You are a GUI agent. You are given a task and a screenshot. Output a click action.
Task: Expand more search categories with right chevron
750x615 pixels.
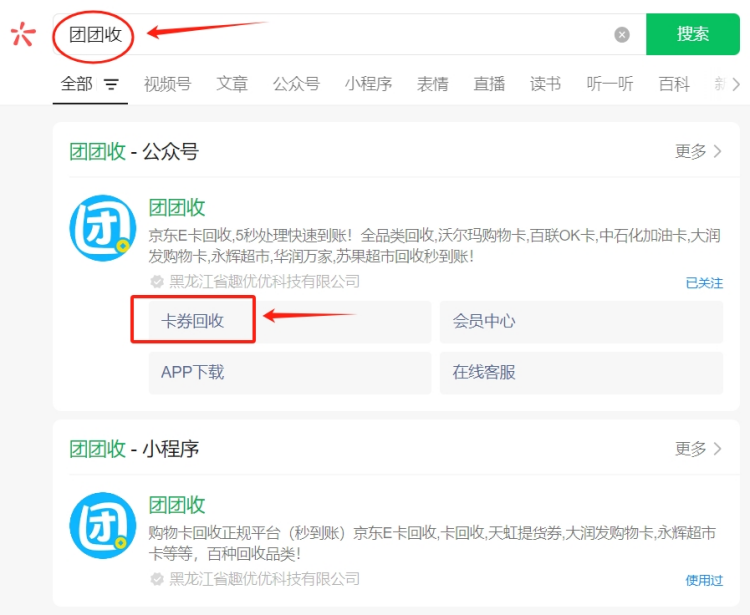pos(737,85)
